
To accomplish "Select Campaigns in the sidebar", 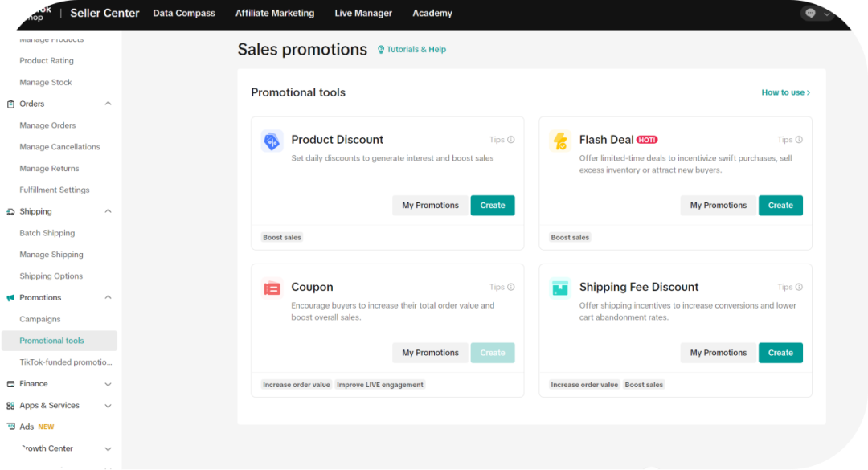I will tap(40, 319).
